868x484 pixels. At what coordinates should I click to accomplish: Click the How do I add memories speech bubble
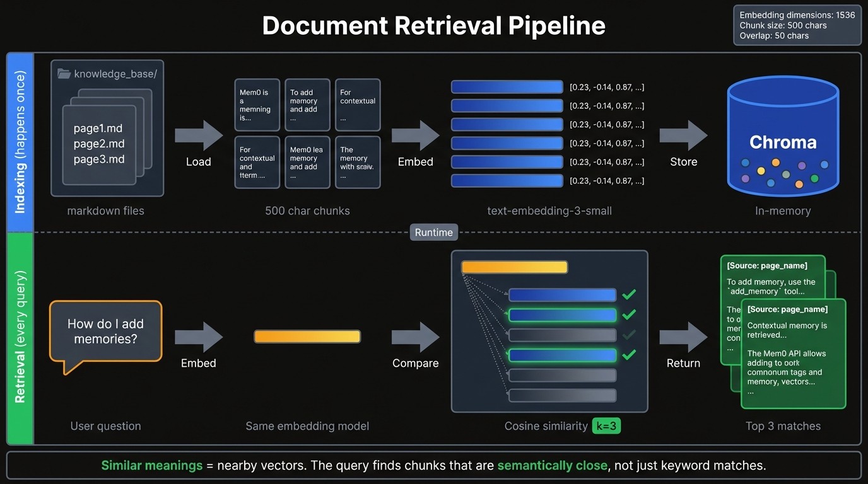pyautogui.click(x=105, y=331)
